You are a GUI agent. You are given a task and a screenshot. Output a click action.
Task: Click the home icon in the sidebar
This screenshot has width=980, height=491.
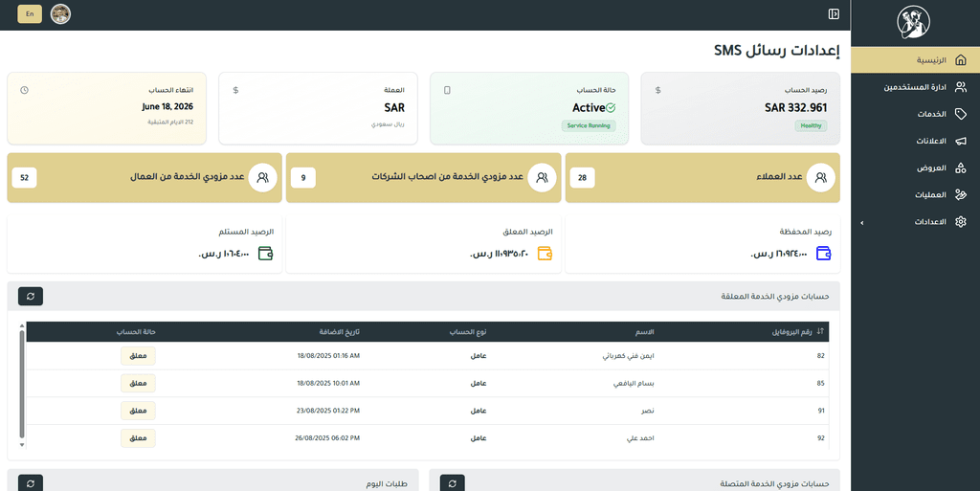pyautogui.click(x=961, y=60)
